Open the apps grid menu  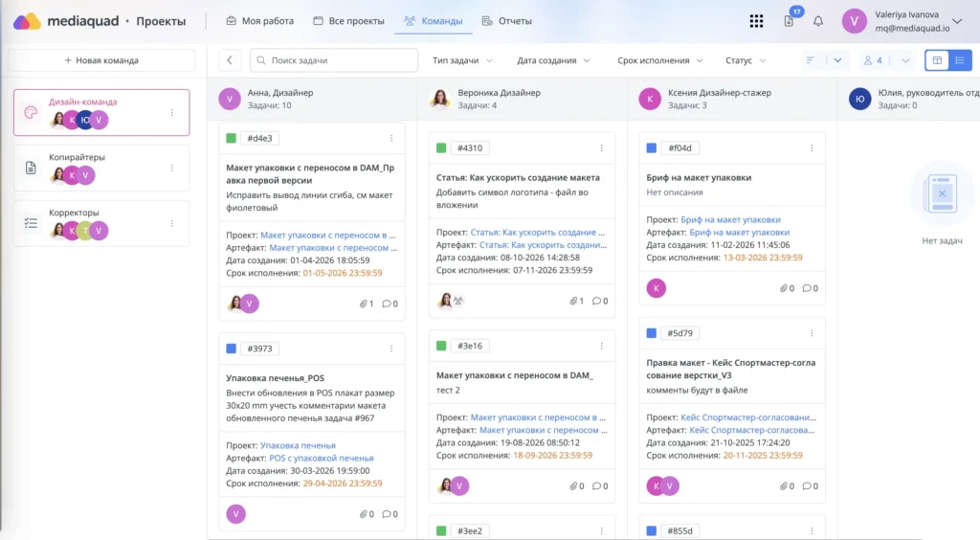pos(756,21)
